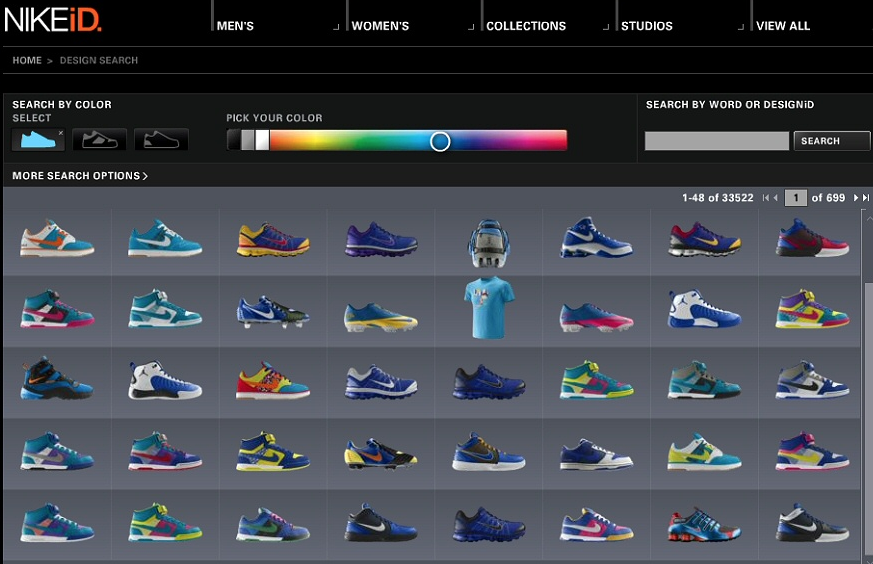Click the Home breadcrumb link

(27, 61)
